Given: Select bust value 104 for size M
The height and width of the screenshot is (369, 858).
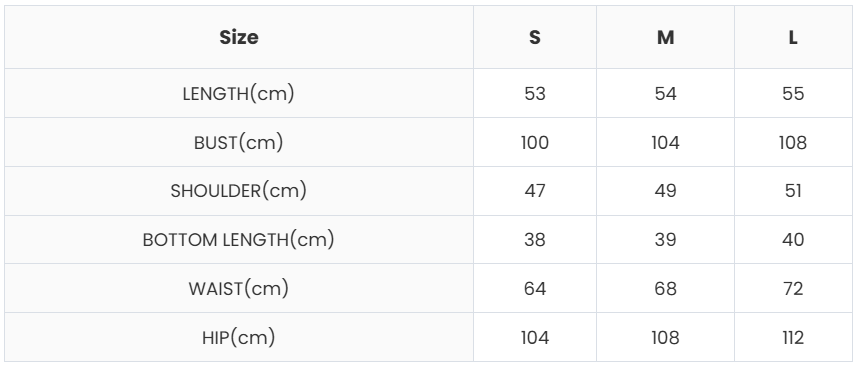Looking at the screenshot, I should (665, 142).
